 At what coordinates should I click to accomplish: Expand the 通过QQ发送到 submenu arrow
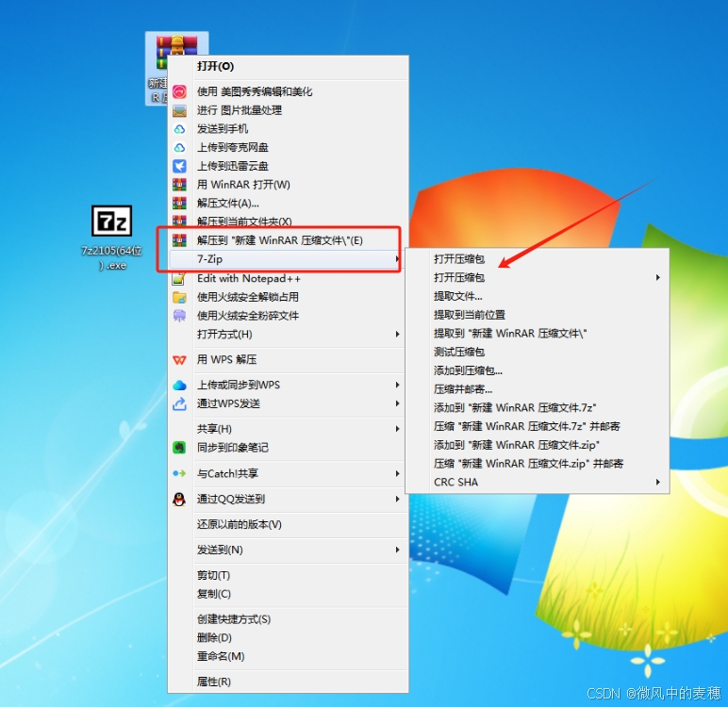coord(397,499)
